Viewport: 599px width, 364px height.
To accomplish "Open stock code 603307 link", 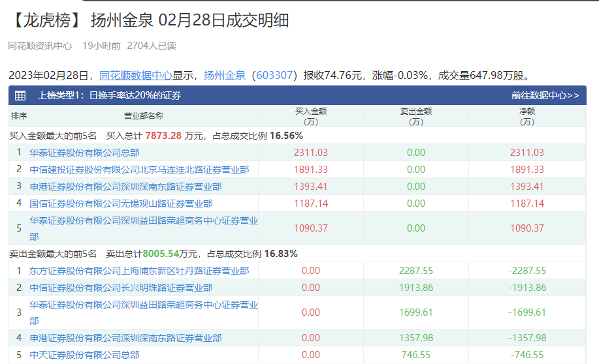I will click(x=274, y=75).
